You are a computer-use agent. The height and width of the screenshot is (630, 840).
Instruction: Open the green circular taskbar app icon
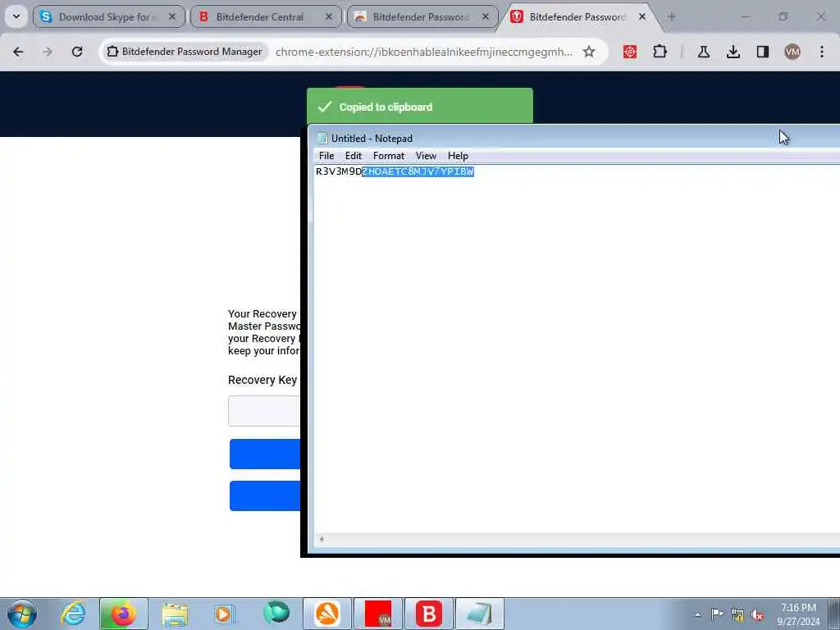point(276,614)
